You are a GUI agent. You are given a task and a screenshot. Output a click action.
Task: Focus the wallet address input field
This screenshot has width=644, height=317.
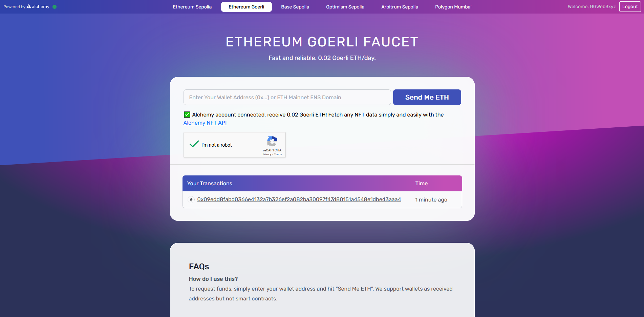pos(287,97)
